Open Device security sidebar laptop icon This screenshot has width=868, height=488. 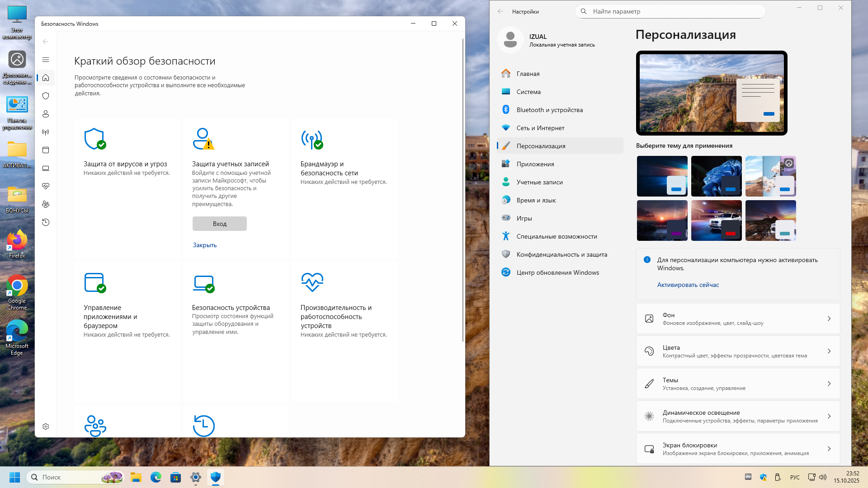pos(46,168)
